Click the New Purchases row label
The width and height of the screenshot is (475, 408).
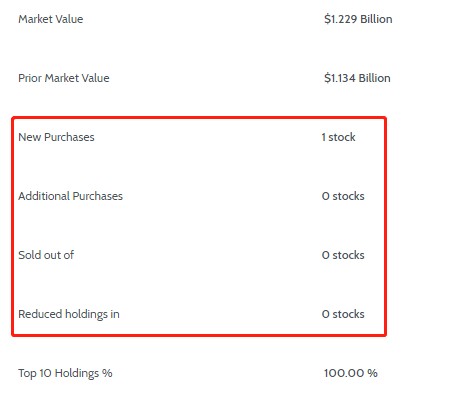[x=56, y=137]
